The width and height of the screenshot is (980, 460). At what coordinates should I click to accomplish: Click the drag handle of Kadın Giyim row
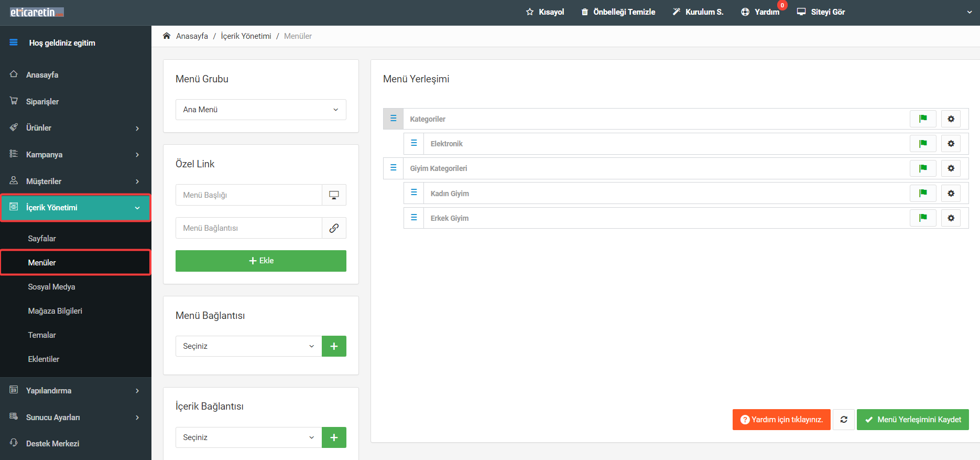coord(414,193)
